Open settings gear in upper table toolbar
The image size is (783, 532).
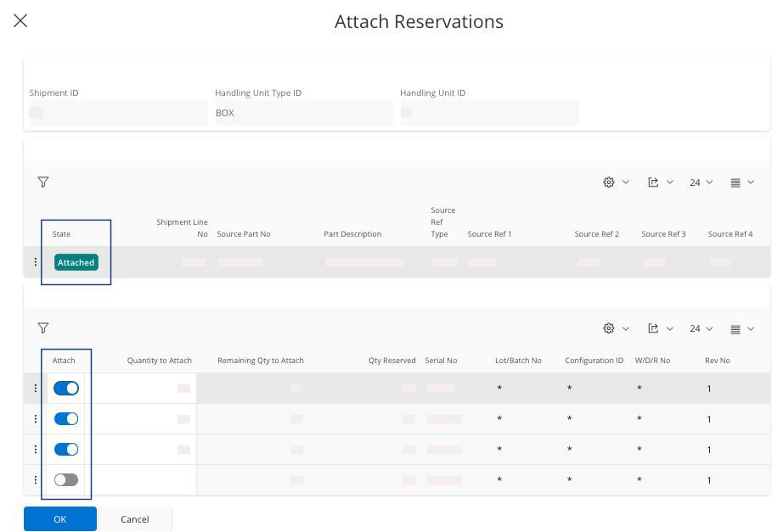click(609, 182)
